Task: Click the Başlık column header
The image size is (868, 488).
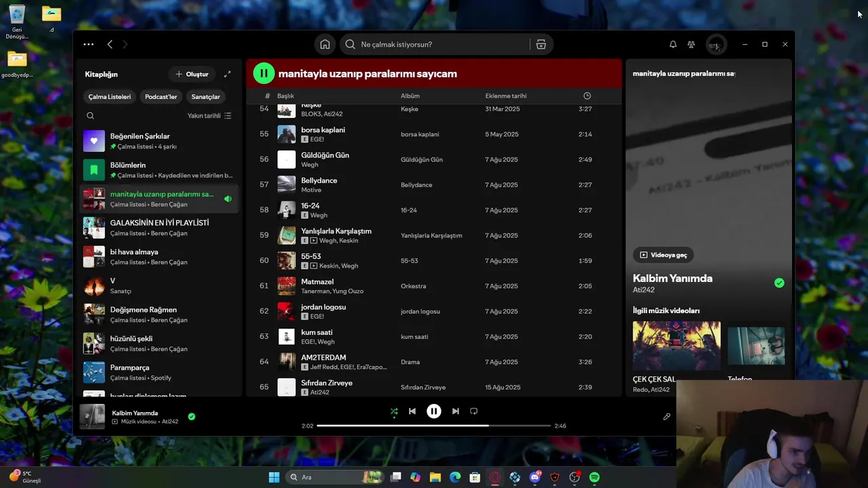Action: (x=285, y=96)
